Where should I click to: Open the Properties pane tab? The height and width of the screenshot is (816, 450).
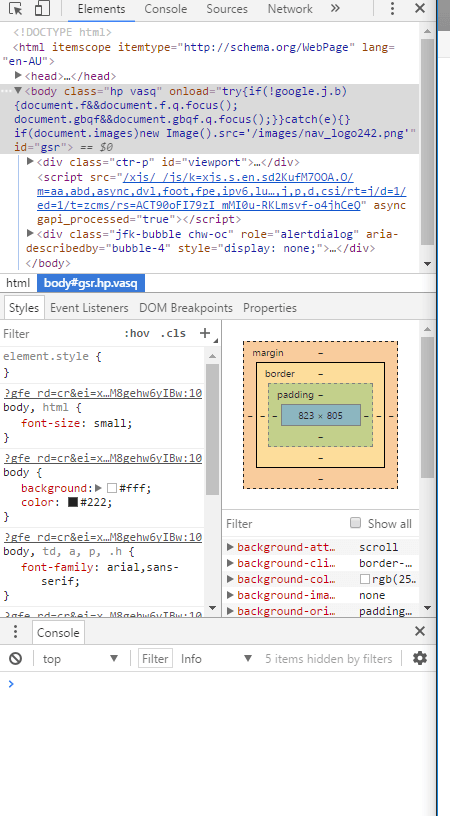(269, 308)
